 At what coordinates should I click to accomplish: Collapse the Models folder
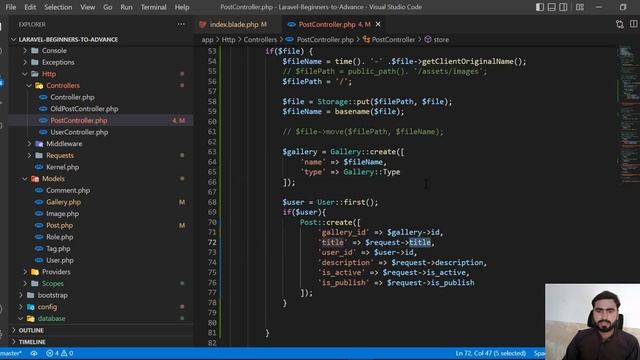point(53,179)
